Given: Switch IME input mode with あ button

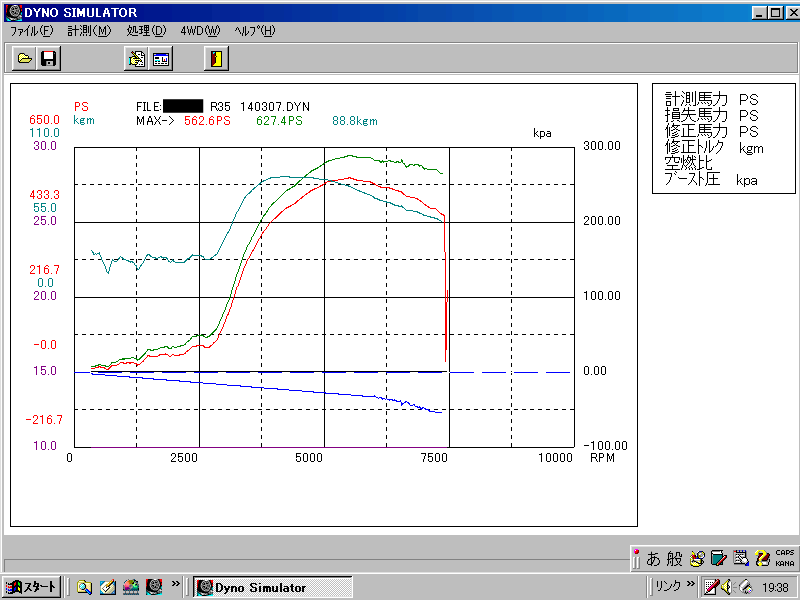Looking at the screenshot, I should point(653,558).
